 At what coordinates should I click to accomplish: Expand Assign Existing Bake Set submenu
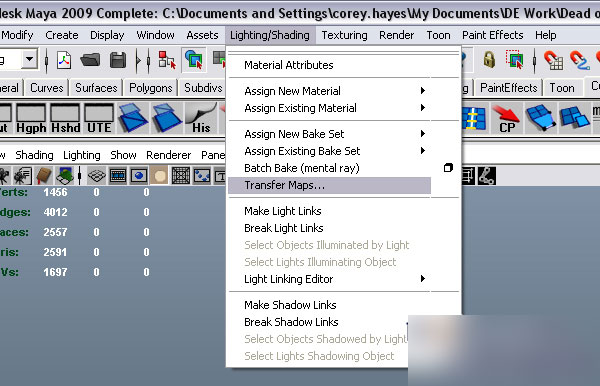coord(329,151)
